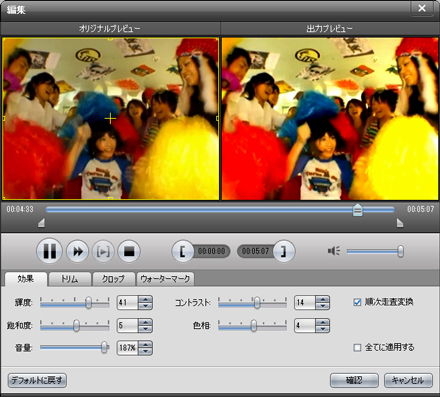The width and height of the screenshot is (440, 397).
Task: Increase the 色相 value with up arrow
Action: pos(322,322)
